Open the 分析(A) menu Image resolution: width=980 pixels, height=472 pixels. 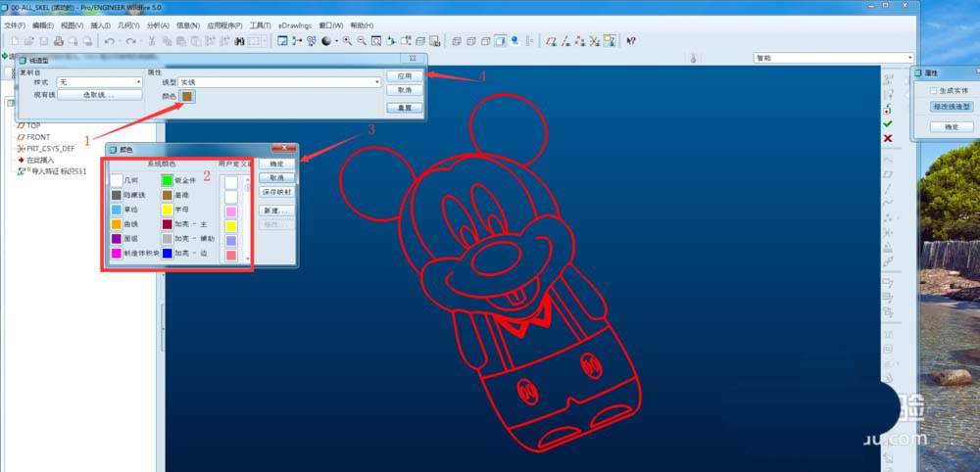pyautogui.click(x=158, y=25)
